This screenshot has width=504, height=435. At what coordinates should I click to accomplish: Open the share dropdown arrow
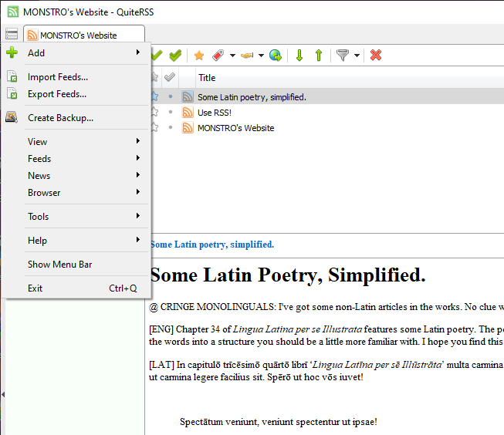click(261, 56)
